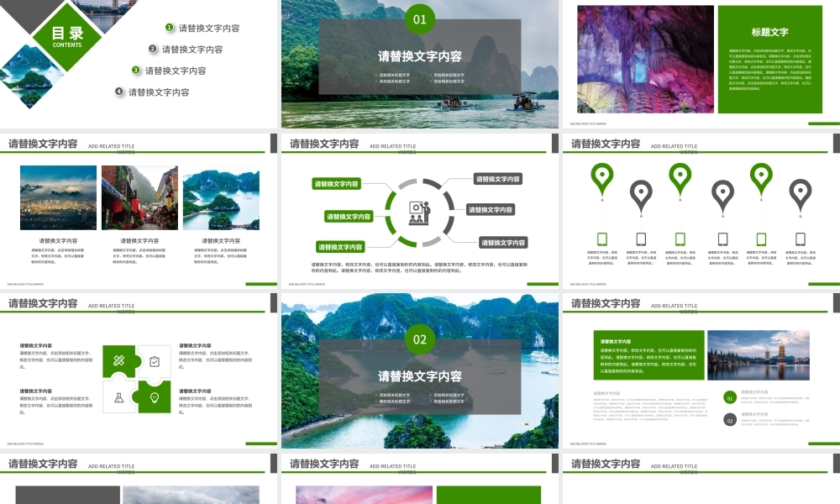This screenshot has width=840, height=504.
Task: Click the green 标题文字 text box
Action: (769, 59)
